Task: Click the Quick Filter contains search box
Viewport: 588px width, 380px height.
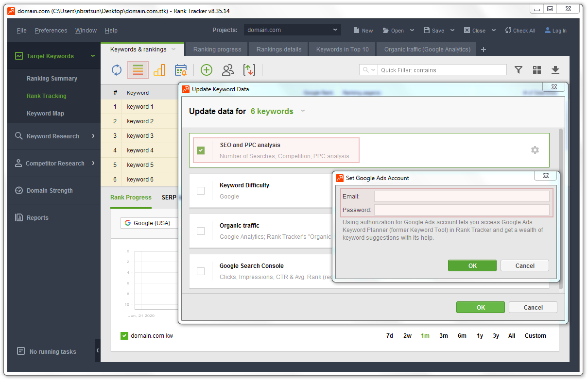Action: tap(442, 70)
